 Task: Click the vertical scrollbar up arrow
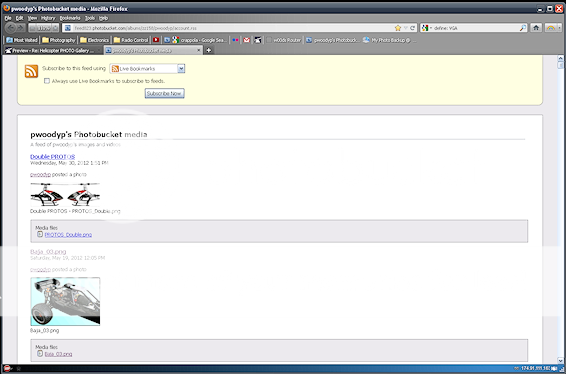tap(561, 58)
